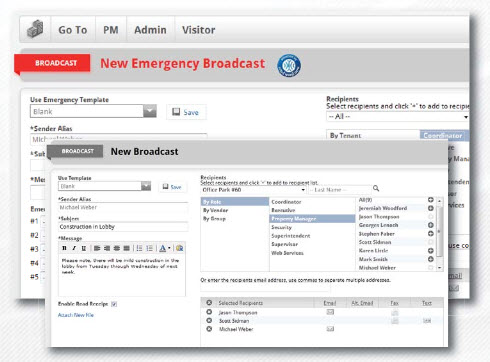Open font color dropdown arrow
The image size is (490, 362).
click(169, 248)
